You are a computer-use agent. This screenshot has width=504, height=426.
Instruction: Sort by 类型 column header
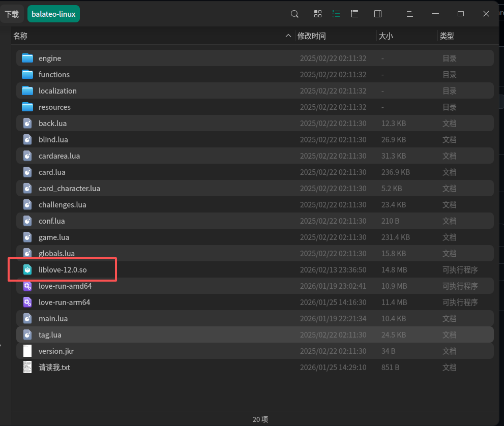(447, 36)
